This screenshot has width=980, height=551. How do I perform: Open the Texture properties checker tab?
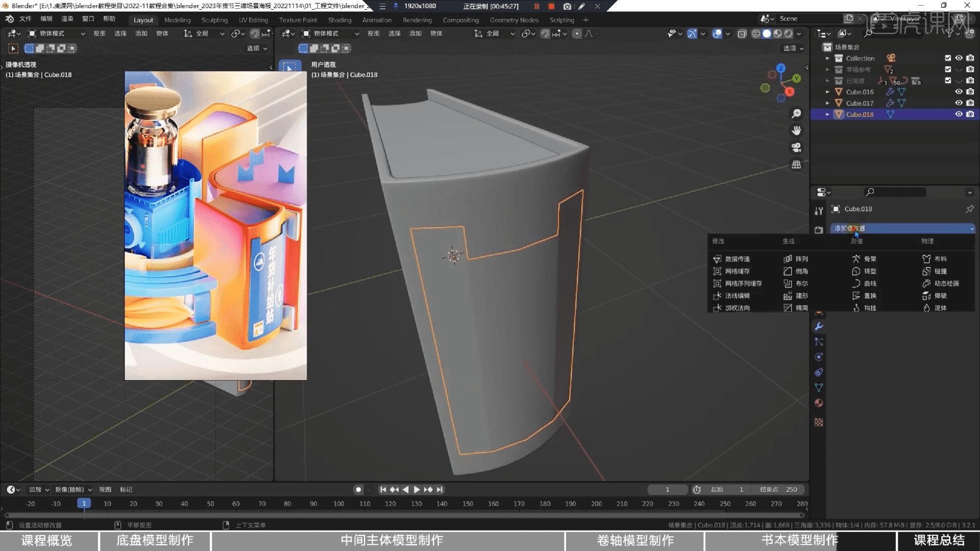tap(819, 422)
